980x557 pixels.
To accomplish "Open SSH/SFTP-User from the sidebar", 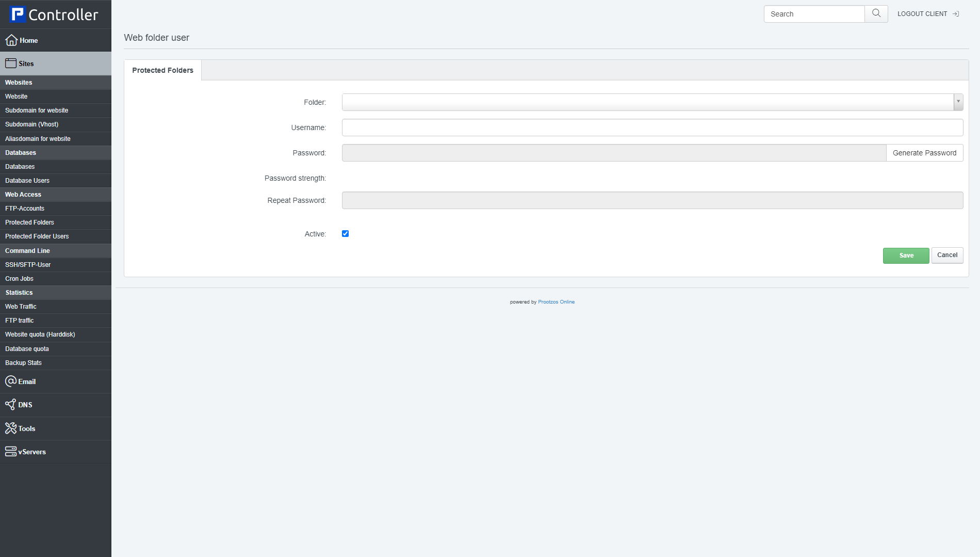I will (x=28, y=264).
